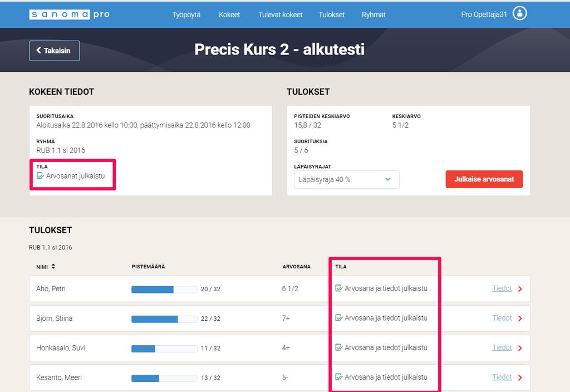
Task: Click the status icon in Honkasalo, Suvi row
Action: 338,347
